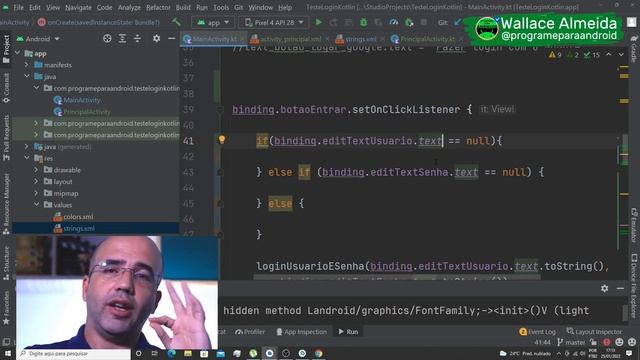
Task: Go to next highlighted error arrow down
Action: tap(621, 55)
